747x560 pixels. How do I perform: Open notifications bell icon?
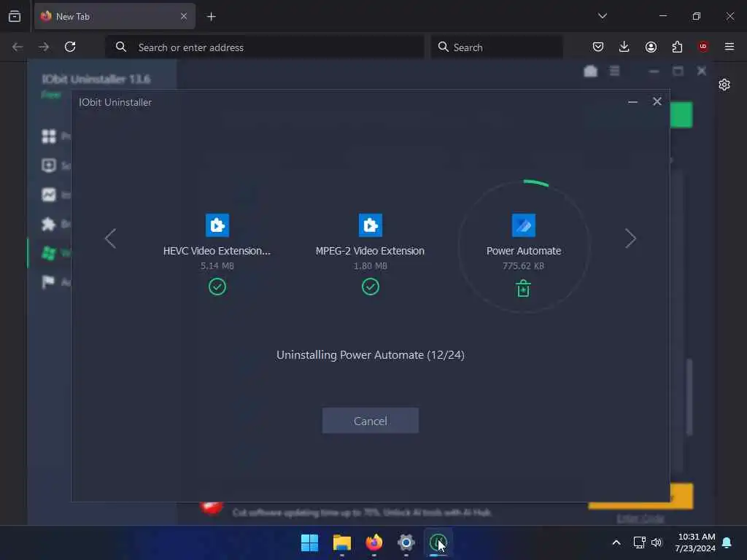727,542
